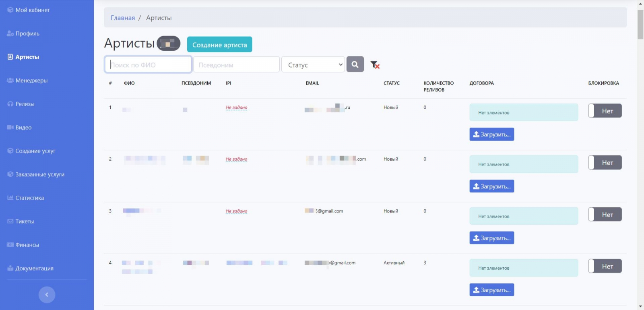
Task: Focus the Поиск по ФИО search field
Action: click(x=148, y=64)
